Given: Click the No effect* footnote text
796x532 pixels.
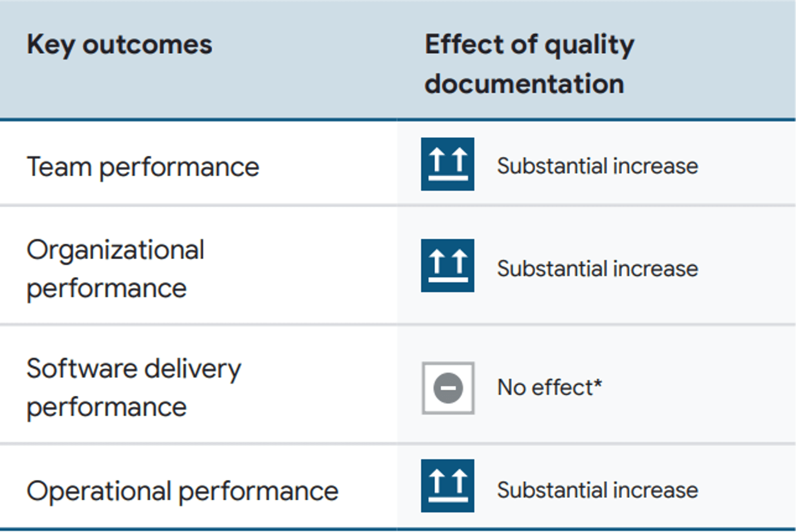Looking at the screenshot, I should click(549, 387).
